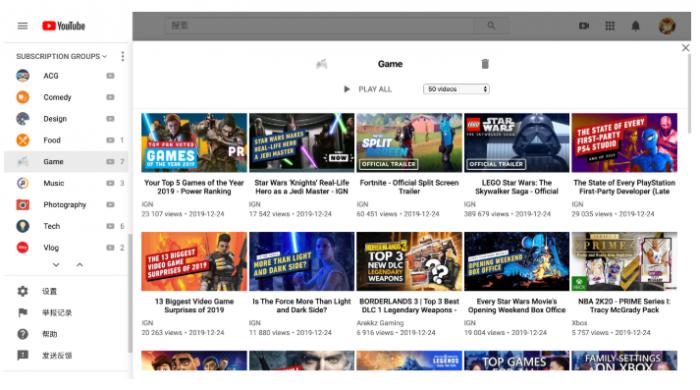Open the 50 videos dropdown
Viewport: 700px width, 390px height.
pyautogui.click(x=456, y=89)
